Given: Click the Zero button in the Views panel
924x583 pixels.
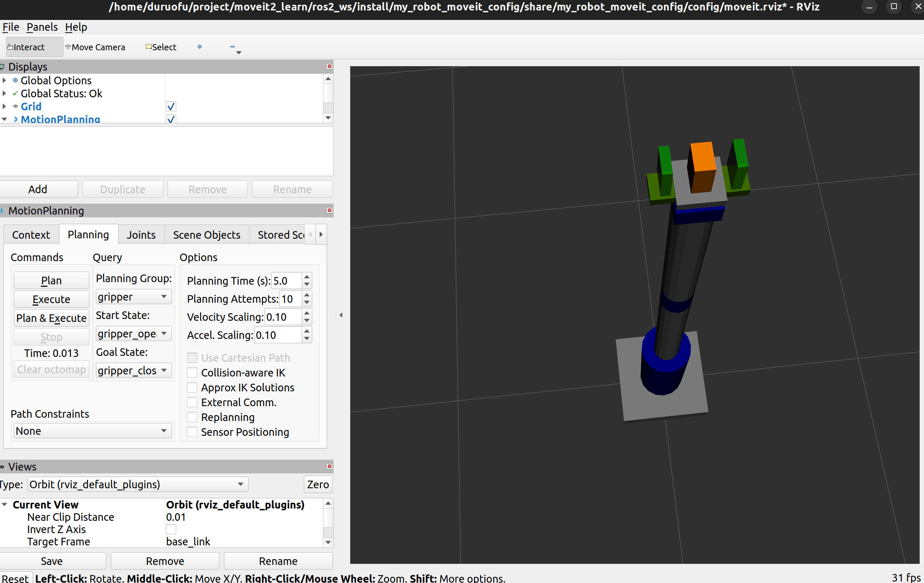Looking at the screenshot, I should [x=318, y=484].
